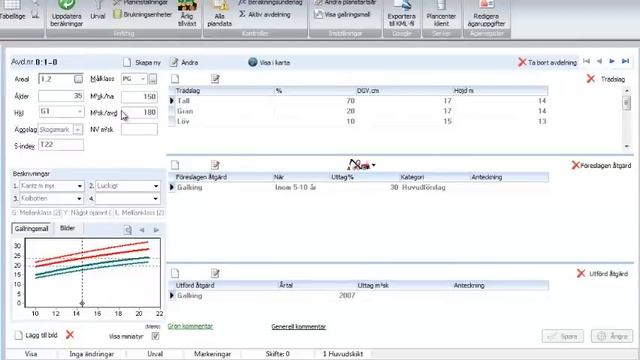Screen dimensions: 640x360
Task: Open the Plancenter klient tool
Action: [441, 13]
